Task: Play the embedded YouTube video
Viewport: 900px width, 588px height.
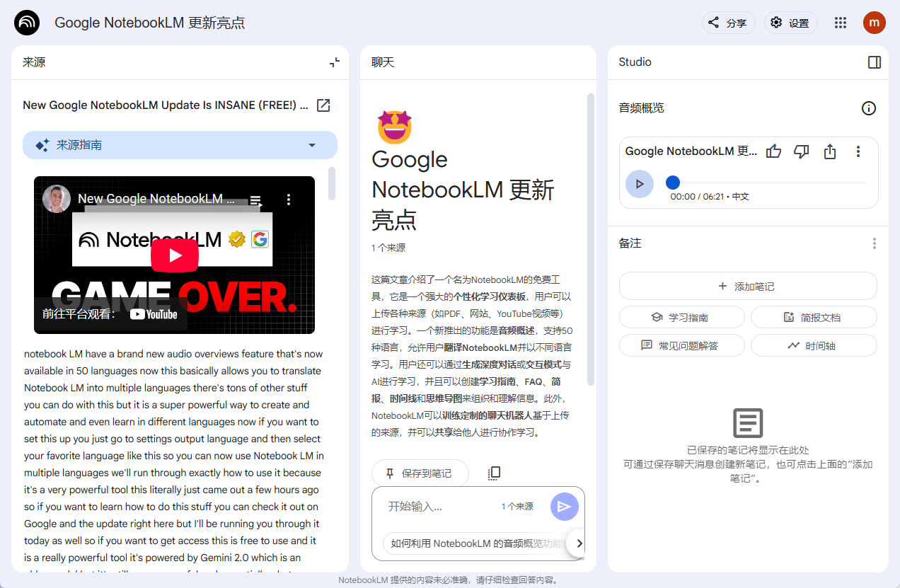Action: (x=174, y=255)
